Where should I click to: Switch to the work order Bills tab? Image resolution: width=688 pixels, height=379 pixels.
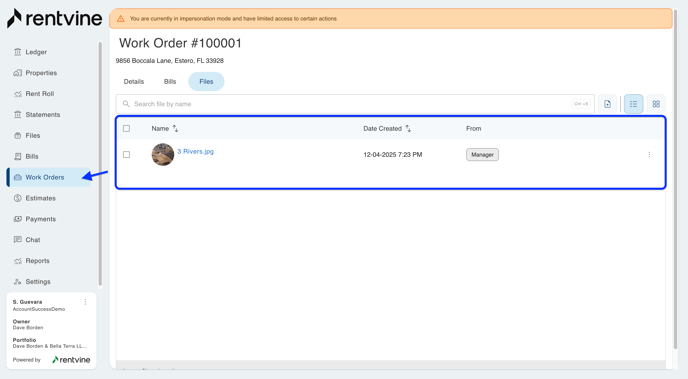pyautogui.click(x=170, y=82)
